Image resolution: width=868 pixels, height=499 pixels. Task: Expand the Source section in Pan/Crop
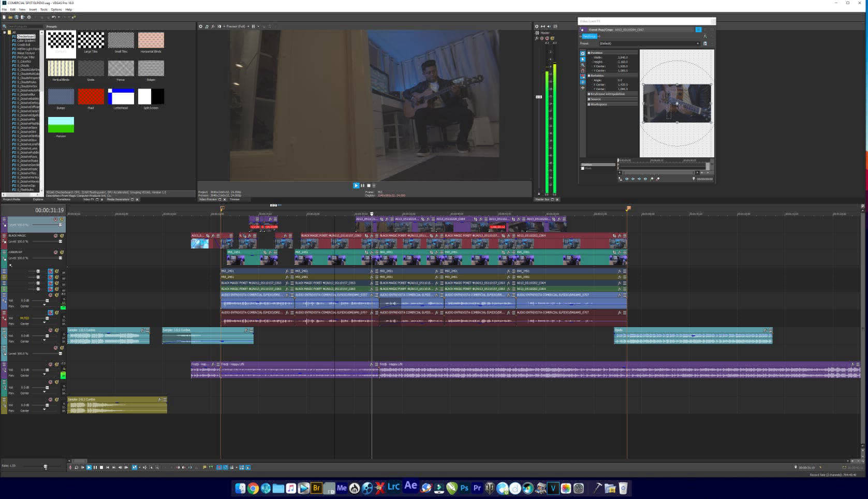[589, 99]
